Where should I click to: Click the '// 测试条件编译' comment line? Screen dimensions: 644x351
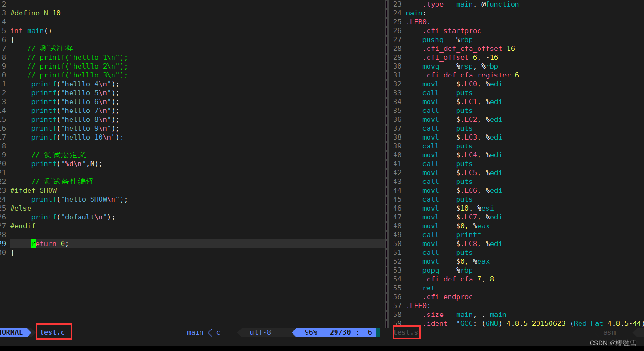(x=63, y=182)
